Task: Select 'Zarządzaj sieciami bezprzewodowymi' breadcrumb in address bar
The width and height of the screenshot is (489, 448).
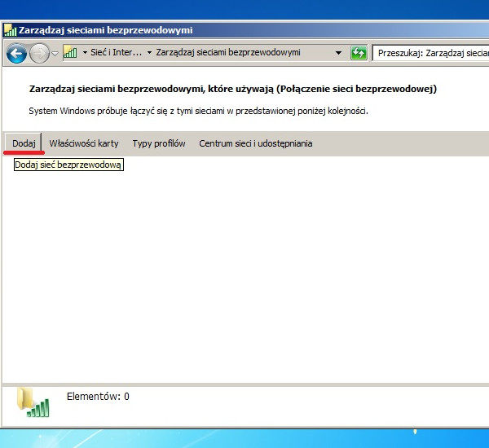Action: (227, 53)
